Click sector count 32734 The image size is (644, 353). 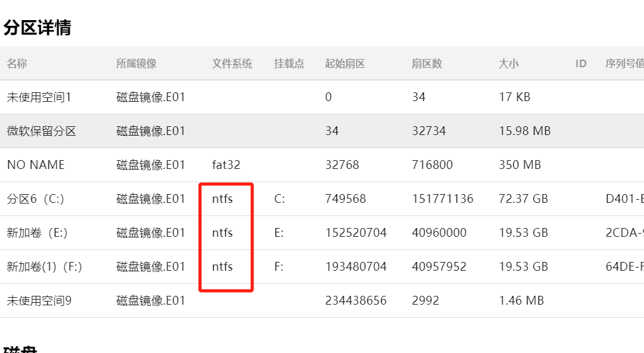point(429,131)
